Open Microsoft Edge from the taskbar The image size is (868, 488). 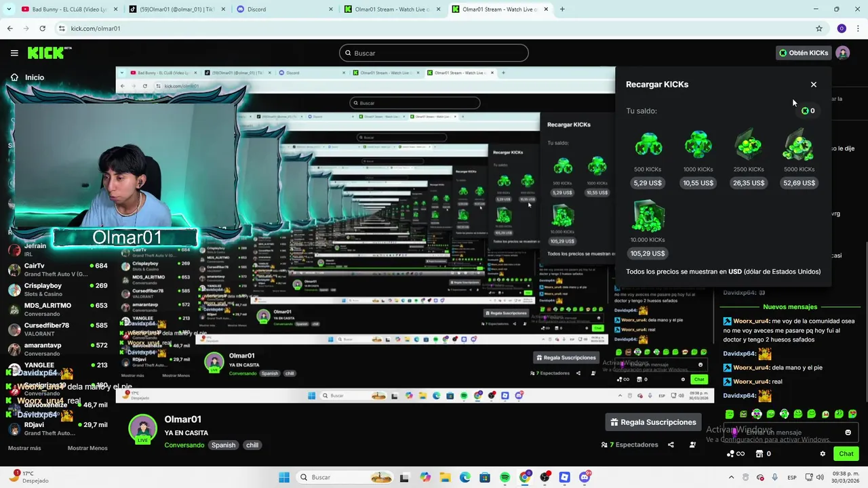pos(465,477)
